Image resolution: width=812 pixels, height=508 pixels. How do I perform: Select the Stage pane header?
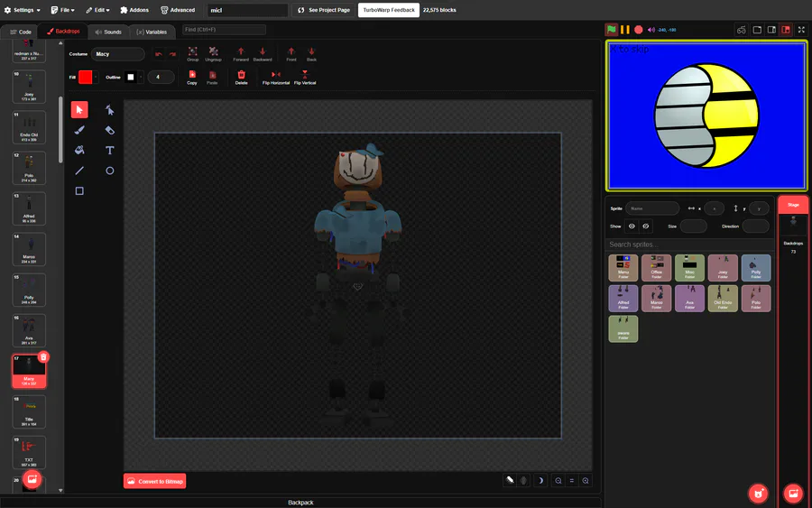tap(793, 205)
